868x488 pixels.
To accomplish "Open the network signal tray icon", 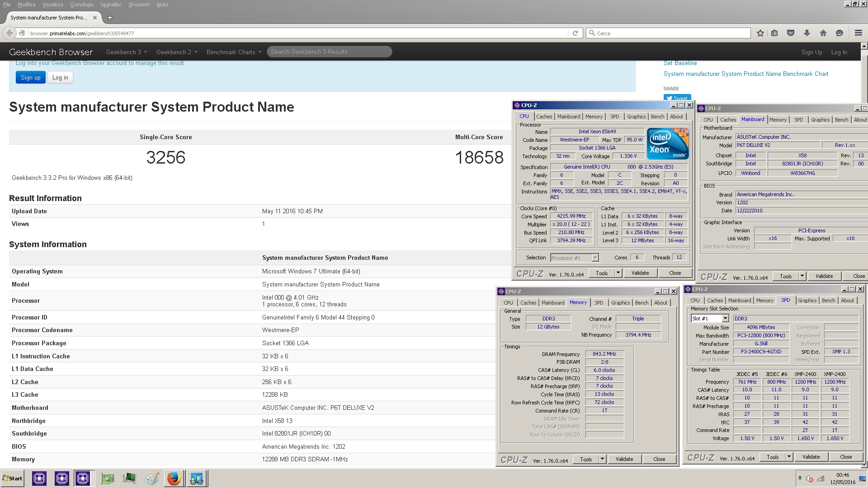I will click(x=821, y=479).
